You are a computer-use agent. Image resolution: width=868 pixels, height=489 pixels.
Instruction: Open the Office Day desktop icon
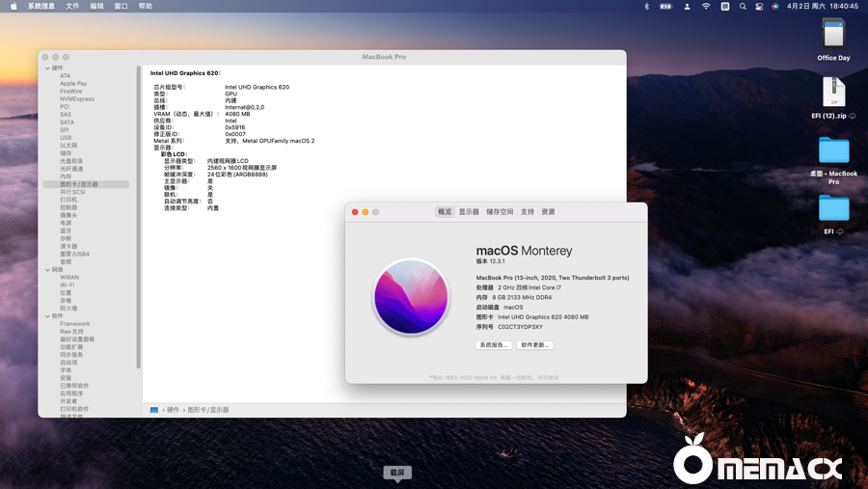point(833,35)
